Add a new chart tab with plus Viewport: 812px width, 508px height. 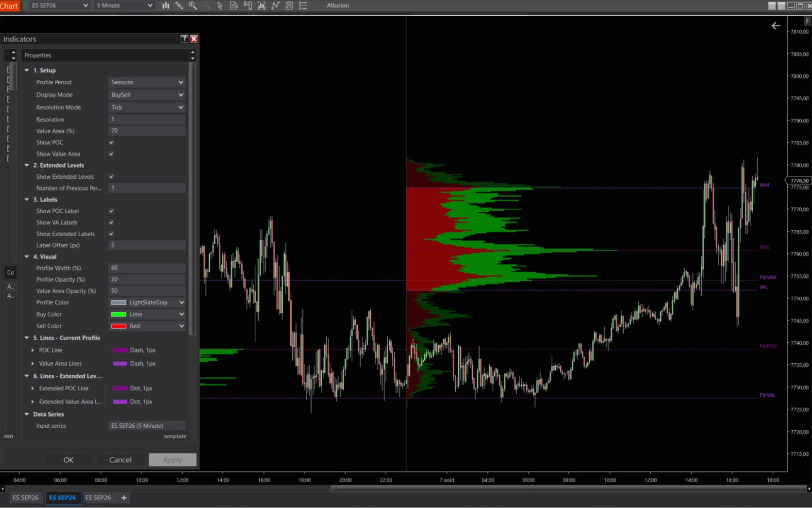pos(124,498)
